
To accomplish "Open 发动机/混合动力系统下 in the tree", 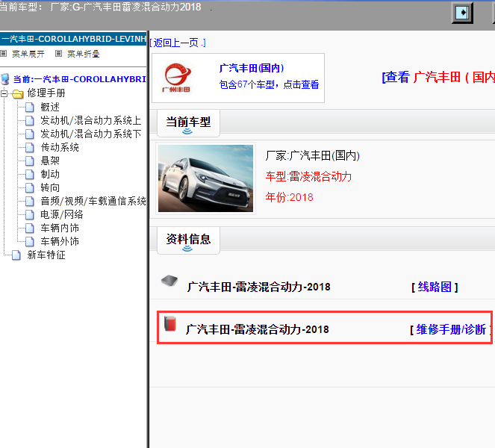I will pyautogui.click(x=90, y=134).
